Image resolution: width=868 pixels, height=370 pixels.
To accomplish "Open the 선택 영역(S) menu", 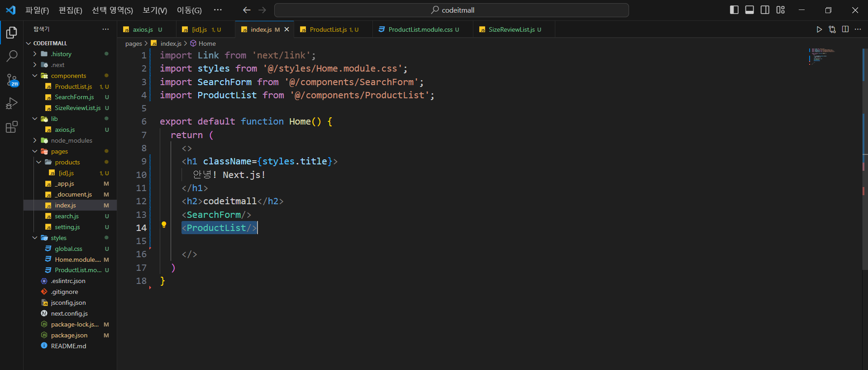I will [x=113, y=10].
